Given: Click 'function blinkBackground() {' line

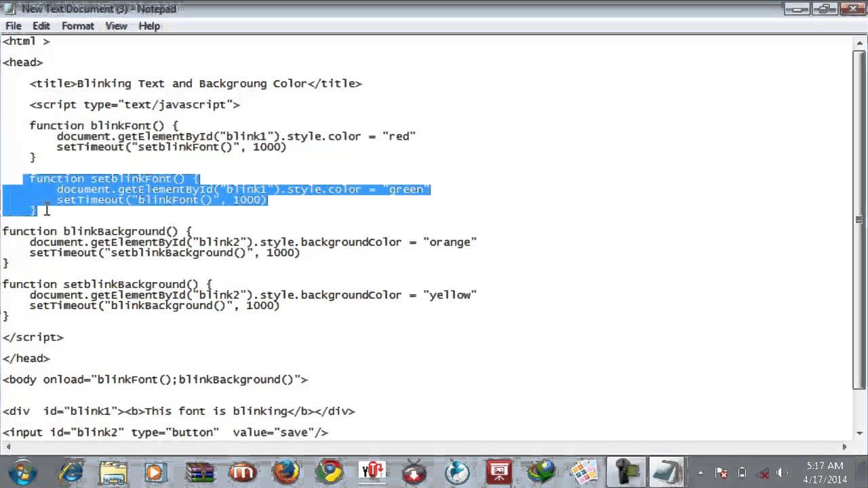Looking at the screenshot, I should point(98,231).
